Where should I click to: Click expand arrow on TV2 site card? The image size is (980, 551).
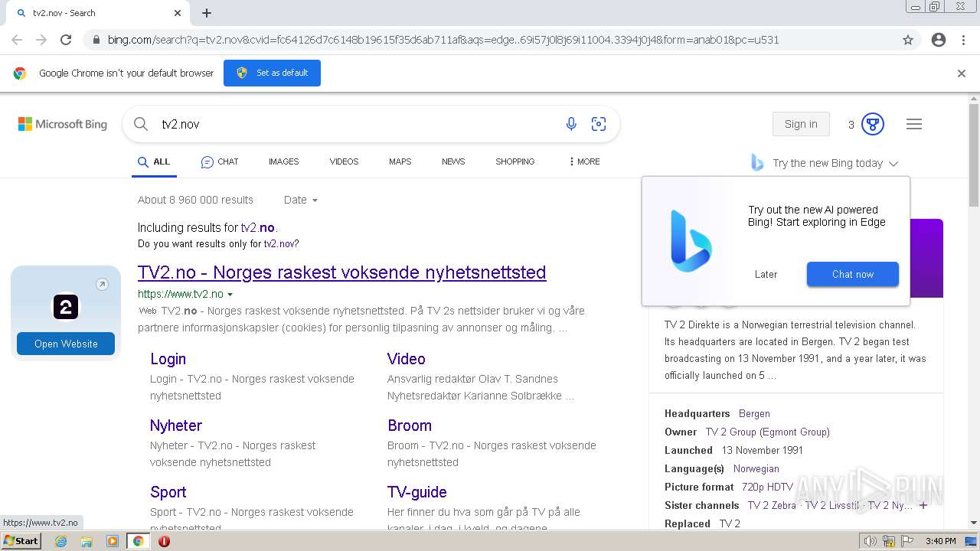click(x=102, y=285)
